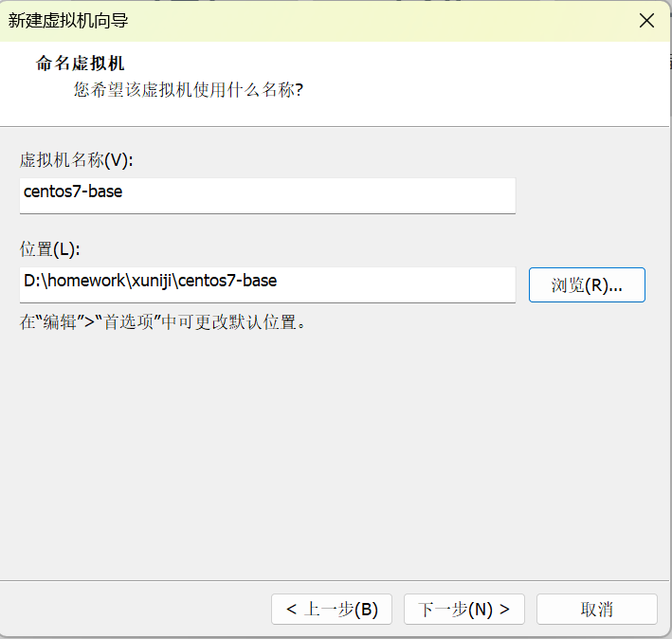Viewport: 672px width, 639px height.
Task: Continue with 下一步(N) button
Action: point(464,609)
